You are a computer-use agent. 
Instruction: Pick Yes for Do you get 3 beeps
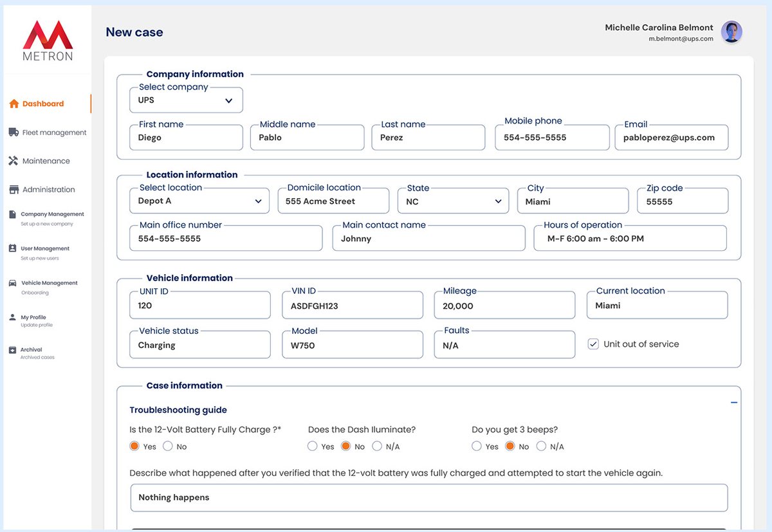click(x=477, y=446)
